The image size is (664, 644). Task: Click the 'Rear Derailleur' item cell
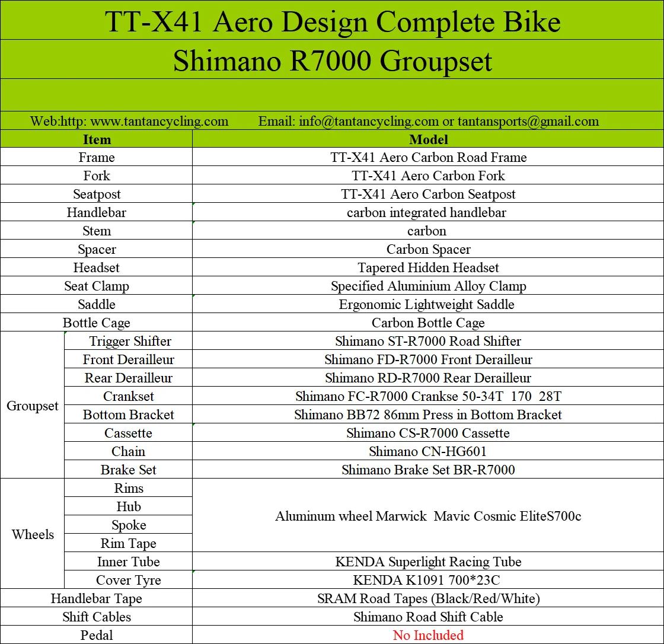[128, 378]
